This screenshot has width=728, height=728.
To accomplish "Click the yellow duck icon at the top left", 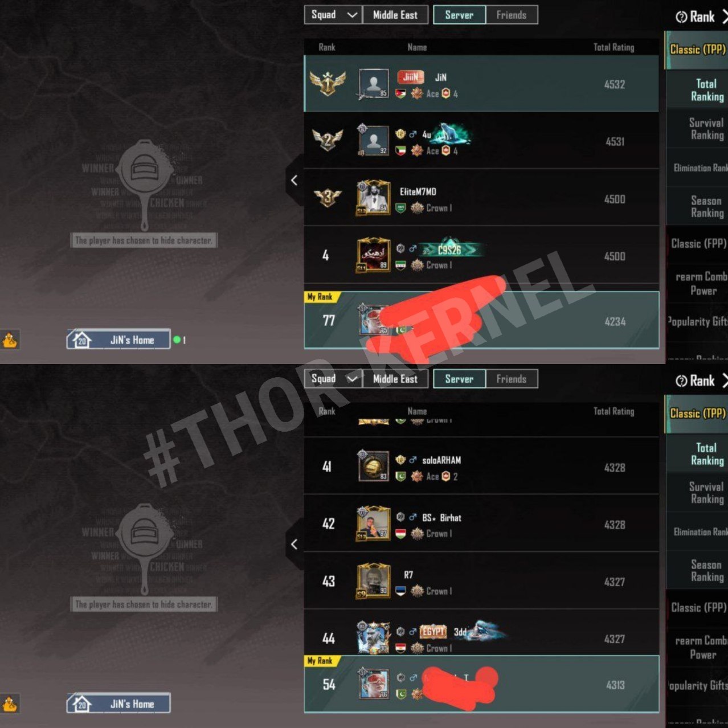I will click(10, 340).
